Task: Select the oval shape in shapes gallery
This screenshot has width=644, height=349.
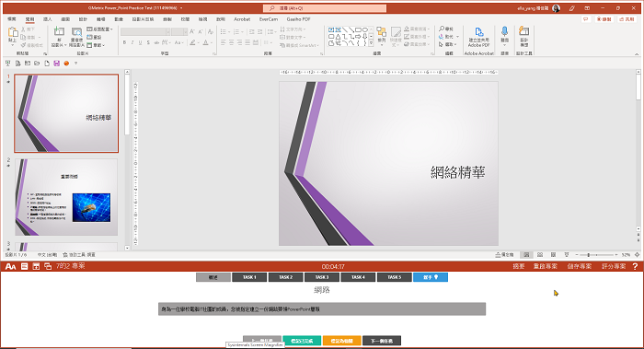Action: point(364,30)
